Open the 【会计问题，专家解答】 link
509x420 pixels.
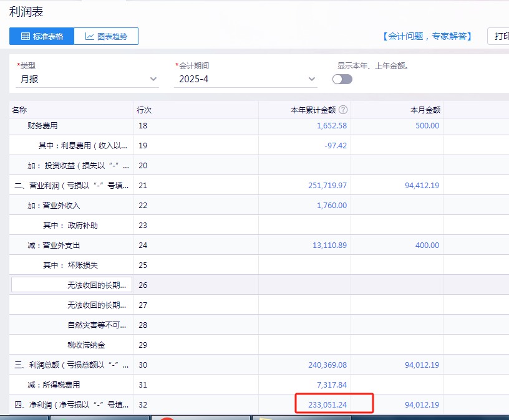427,36
